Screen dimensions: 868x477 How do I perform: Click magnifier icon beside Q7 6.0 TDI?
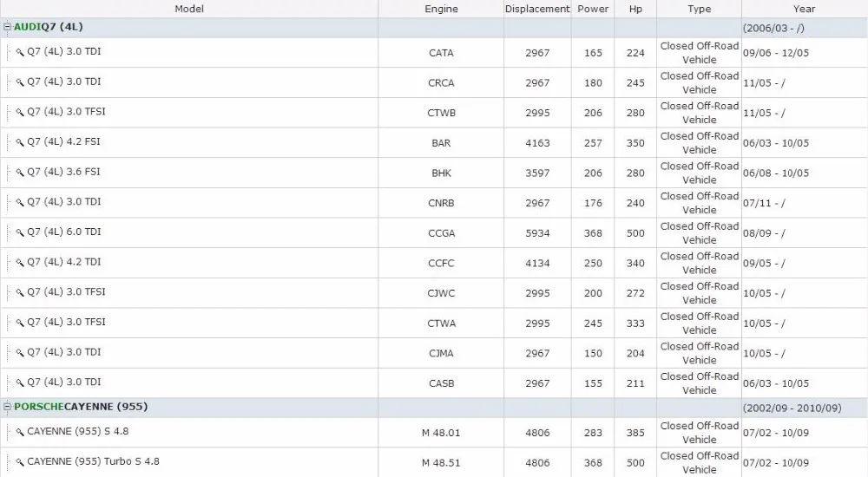(20, 232)
